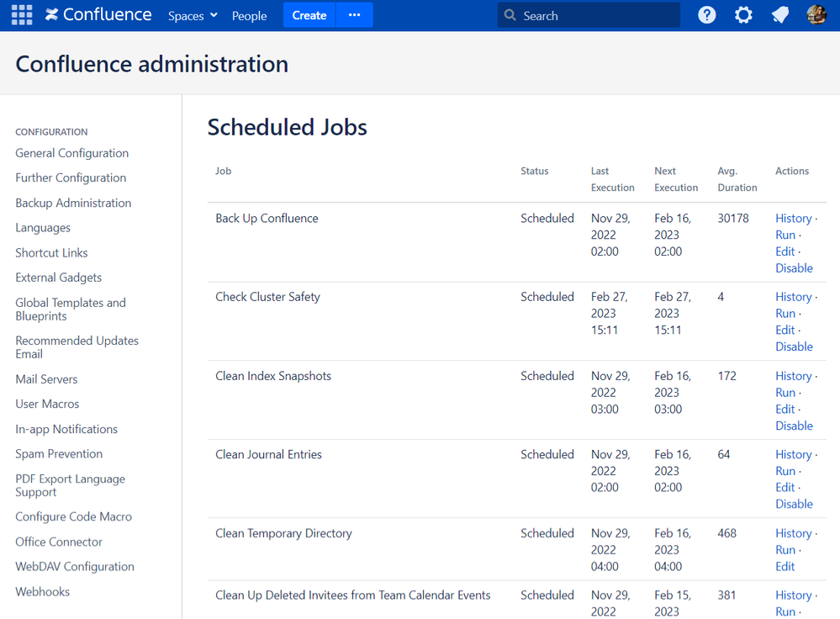Edit the Clean Temporary Directory job

[785, 567]
